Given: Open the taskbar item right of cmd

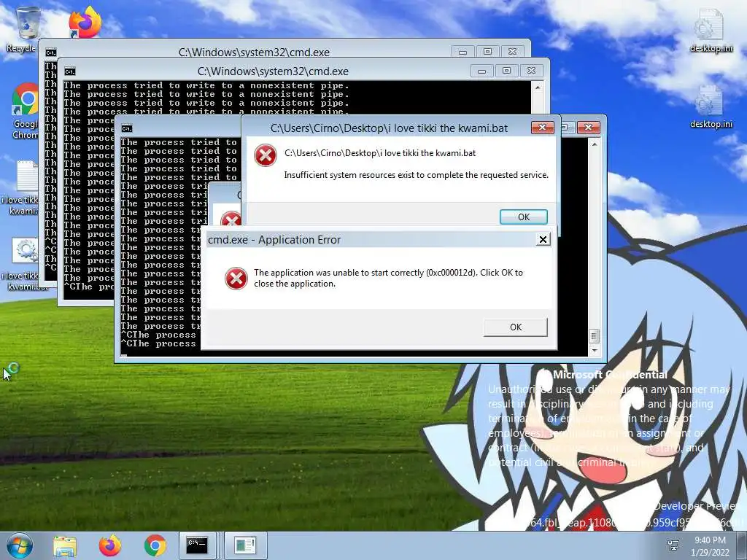Looking at the screenshot, I should pos(245,545).
